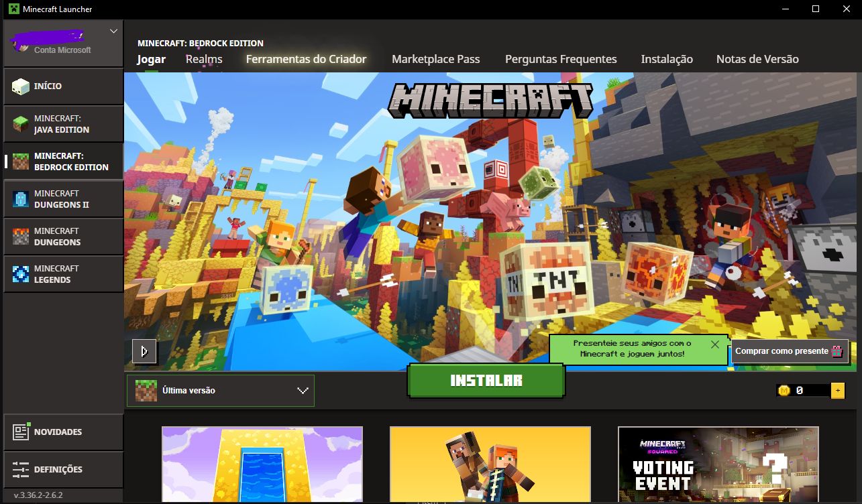Open the Realms tab
The height and width of the screenshot is (504, 862).
click(204, 59)
